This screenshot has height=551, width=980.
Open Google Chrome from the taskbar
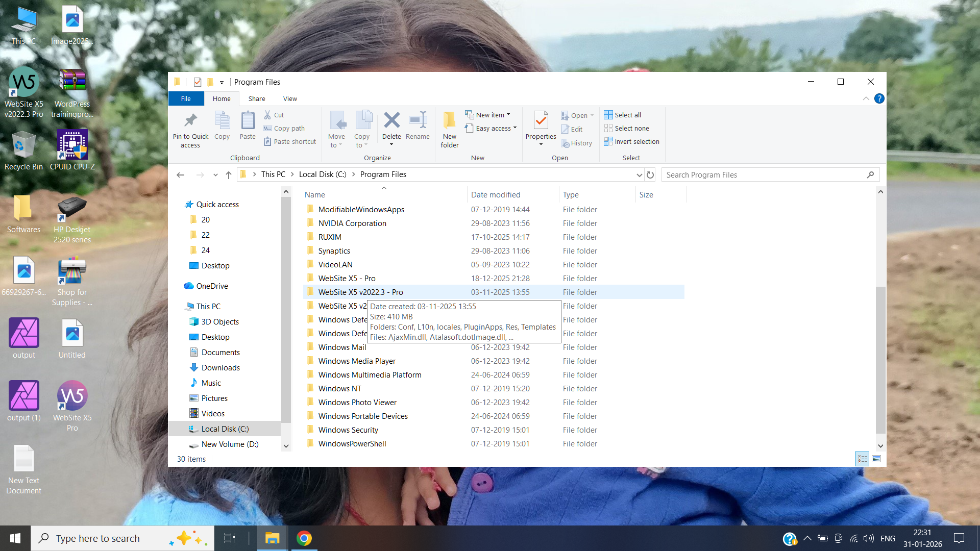coord(304,538)
